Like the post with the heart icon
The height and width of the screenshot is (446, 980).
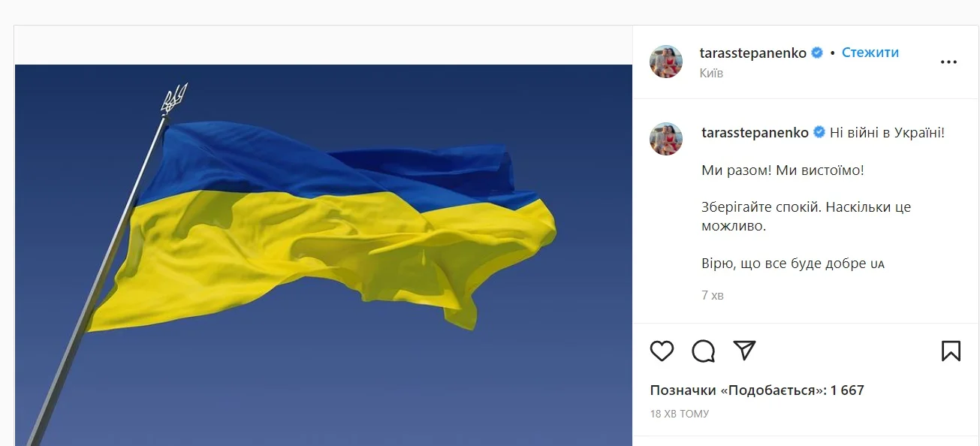[x=662, y=351]
